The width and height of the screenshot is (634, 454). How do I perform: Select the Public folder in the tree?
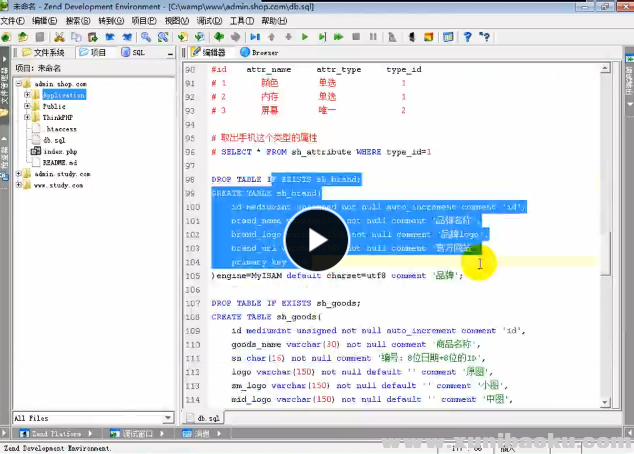coord(54,106)
